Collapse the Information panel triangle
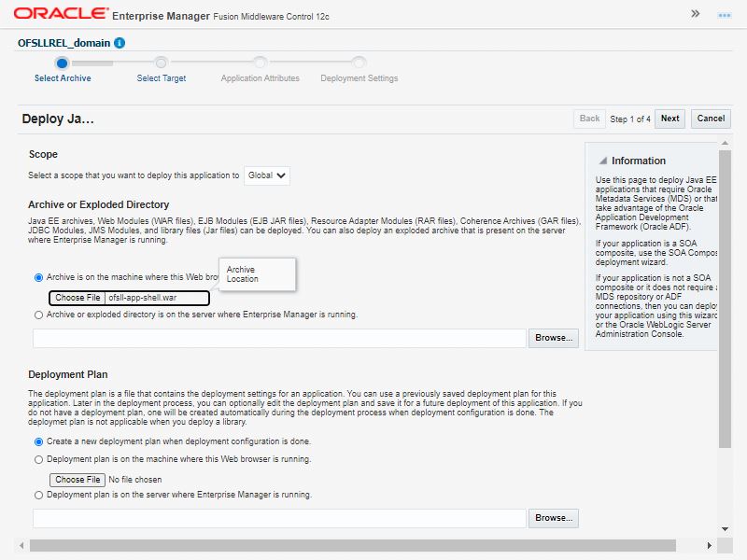747x560 pixels. coord(603,161)
